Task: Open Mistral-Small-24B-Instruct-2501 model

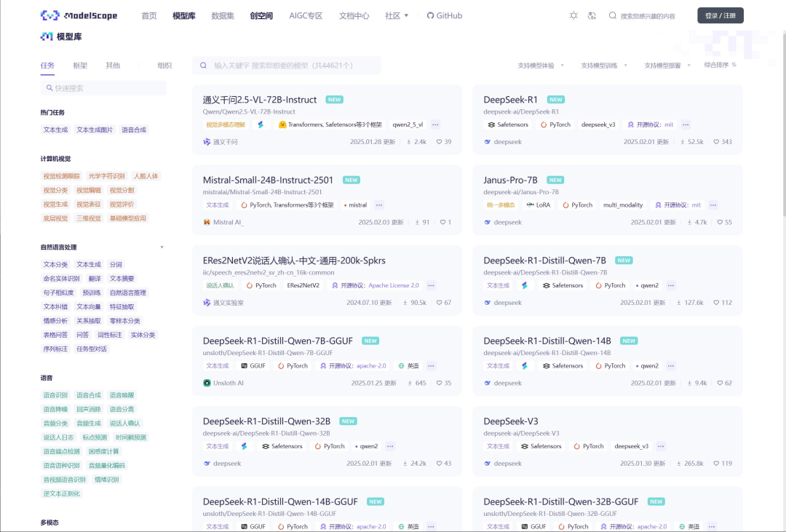Action: 268,180
